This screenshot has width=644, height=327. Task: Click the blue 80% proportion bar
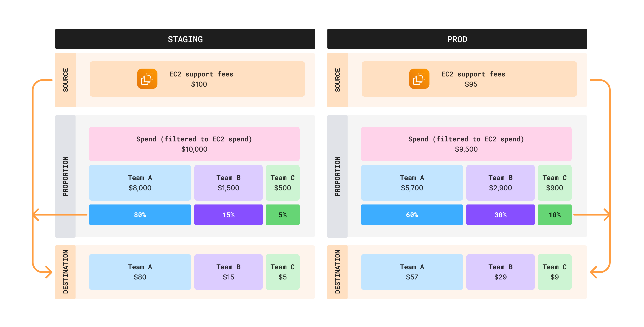(140, 215)
